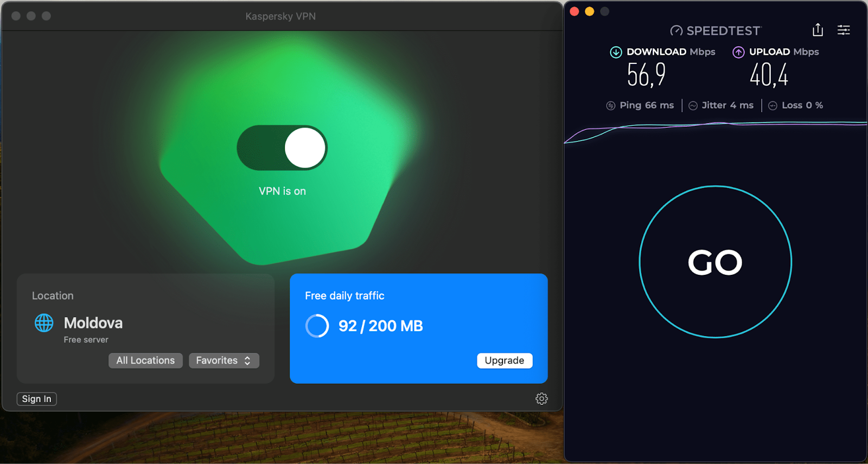Click the Upgrade button

[x=505, y=360]
